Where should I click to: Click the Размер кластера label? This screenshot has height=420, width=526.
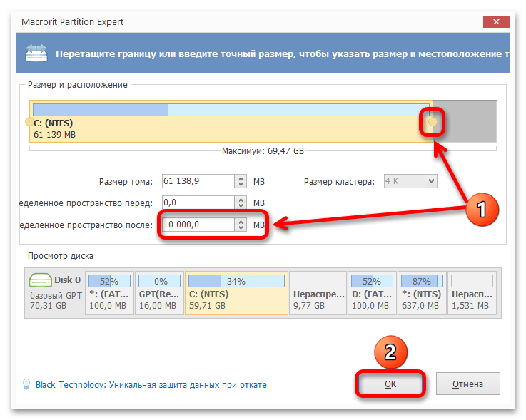pos(339,182)
